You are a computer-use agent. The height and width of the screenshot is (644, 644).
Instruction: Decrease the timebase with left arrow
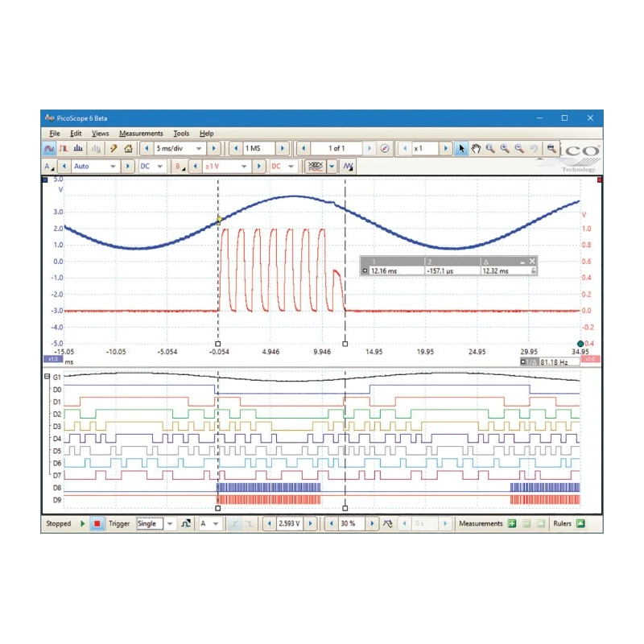(147, 149)
